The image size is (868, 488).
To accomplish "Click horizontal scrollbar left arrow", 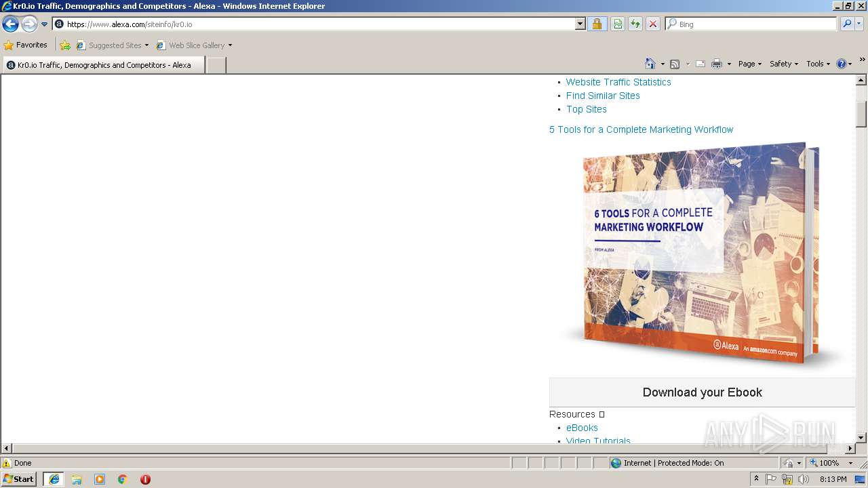I will pos(6,449).
